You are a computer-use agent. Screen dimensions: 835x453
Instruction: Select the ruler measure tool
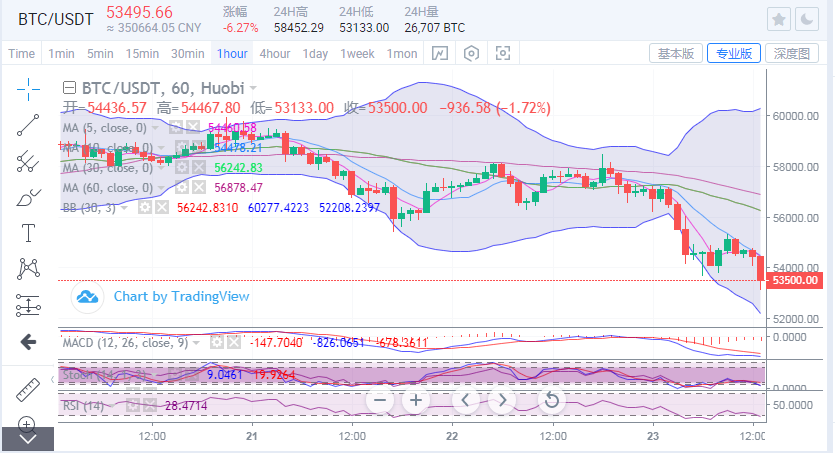[x=28, y=390]
